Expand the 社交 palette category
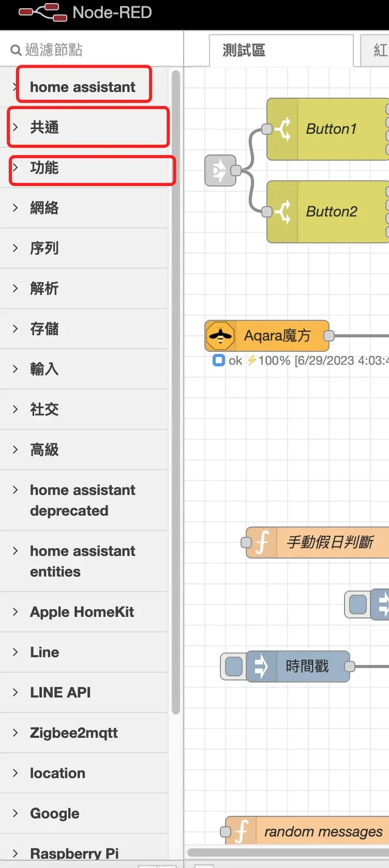 point(84,409)
